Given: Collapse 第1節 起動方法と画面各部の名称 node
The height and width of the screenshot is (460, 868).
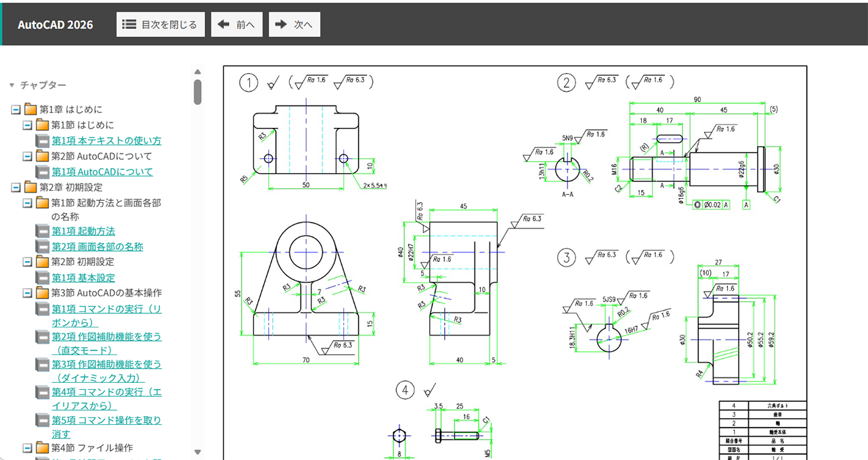Looking at the screenshot, I should 28,203.
